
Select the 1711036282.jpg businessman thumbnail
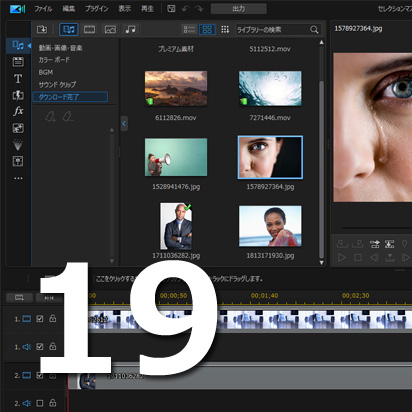coord(176,226)
